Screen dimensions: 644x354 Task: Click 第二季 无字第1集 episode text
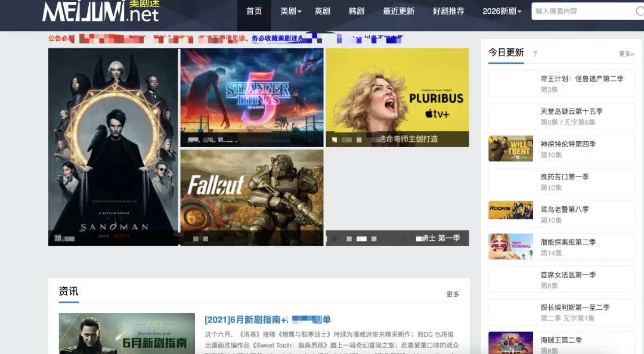pyautogui.click(x=568, y=318)
